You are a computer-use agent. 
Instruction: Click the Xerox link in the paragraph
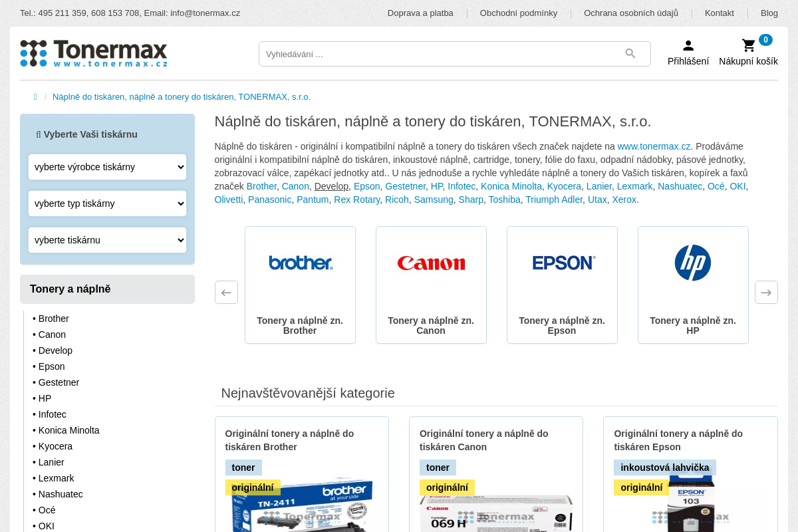[x=624, y=199]
